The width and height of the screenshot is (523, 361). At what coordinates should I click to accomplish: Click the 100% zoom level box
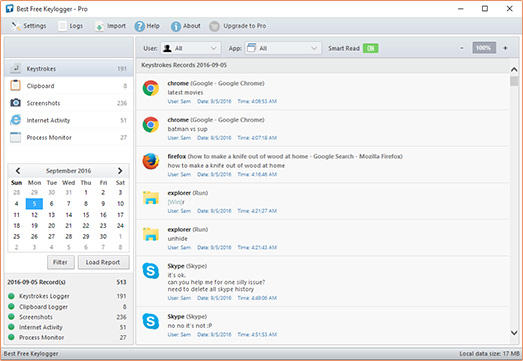484,48
